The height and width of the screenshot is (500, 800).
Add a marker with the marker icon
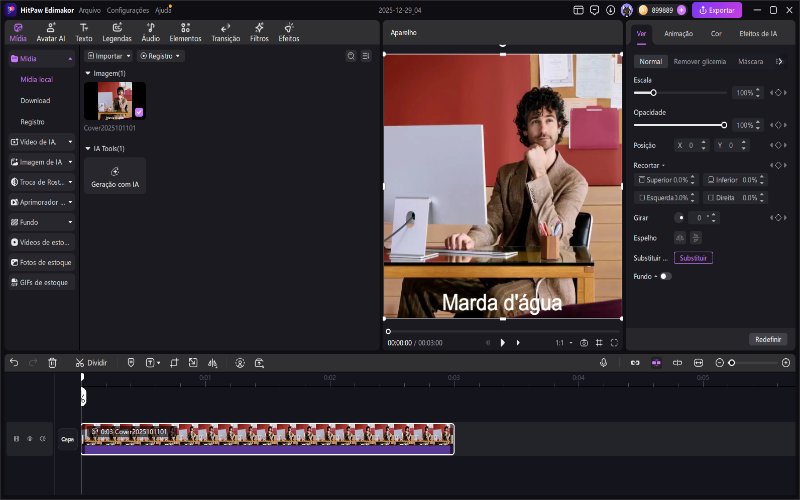pyautogui.click(x=131, y=363)
